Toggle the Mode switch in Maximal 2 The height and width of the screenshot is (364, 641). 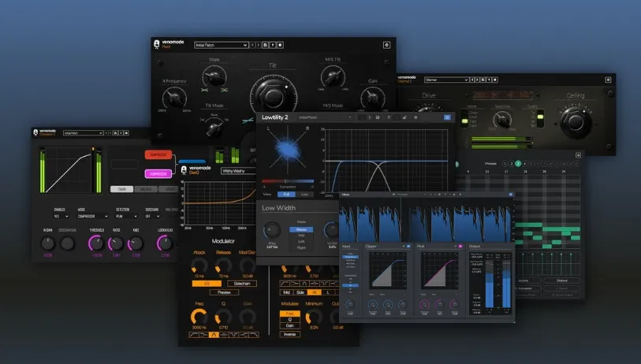point(464,121)
